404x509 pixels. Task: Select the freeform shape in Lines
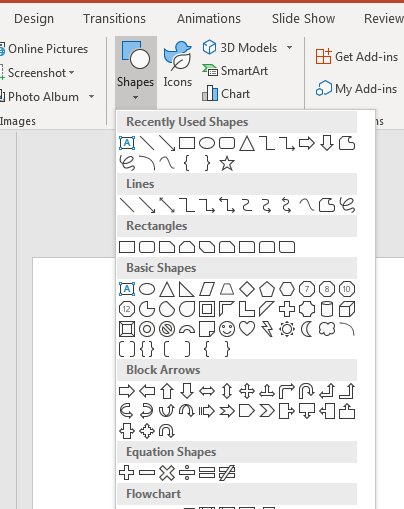click(327, 205)
